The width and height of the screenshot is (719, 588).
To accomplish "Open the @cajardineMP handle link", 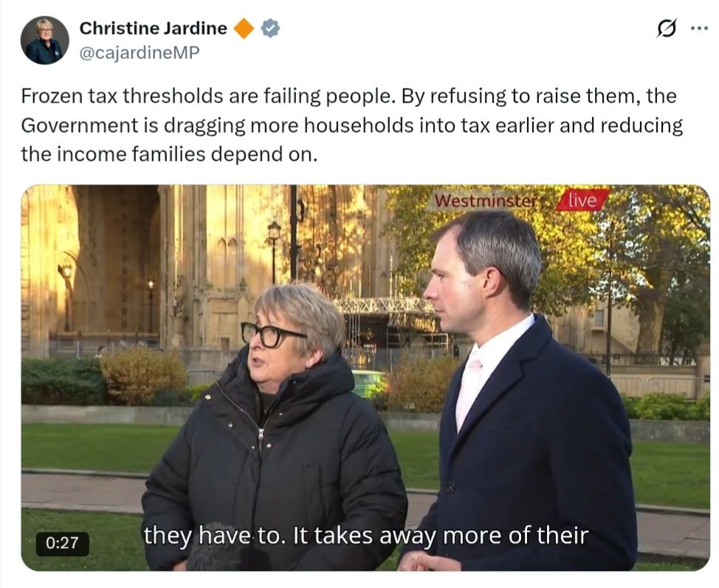I will [x=140, y=52].
